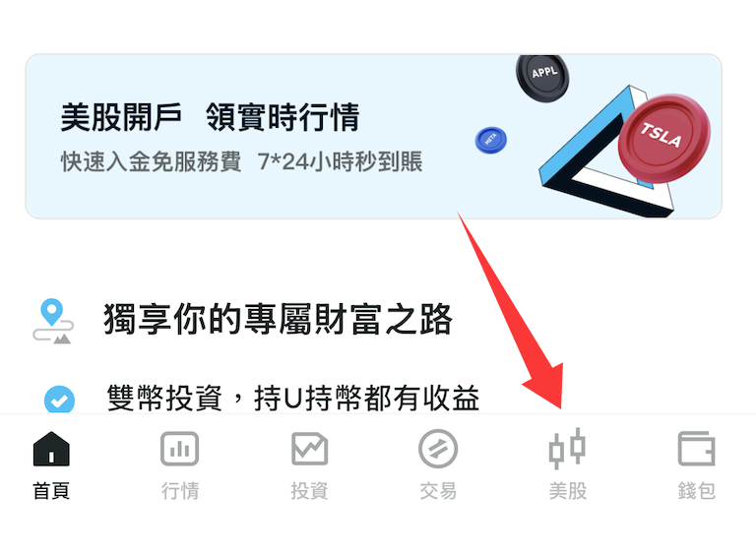Image resolution: width=756 pixels, height=557 pixels.
Task: Click the location-path wealth icon
Action: point(53,321)
